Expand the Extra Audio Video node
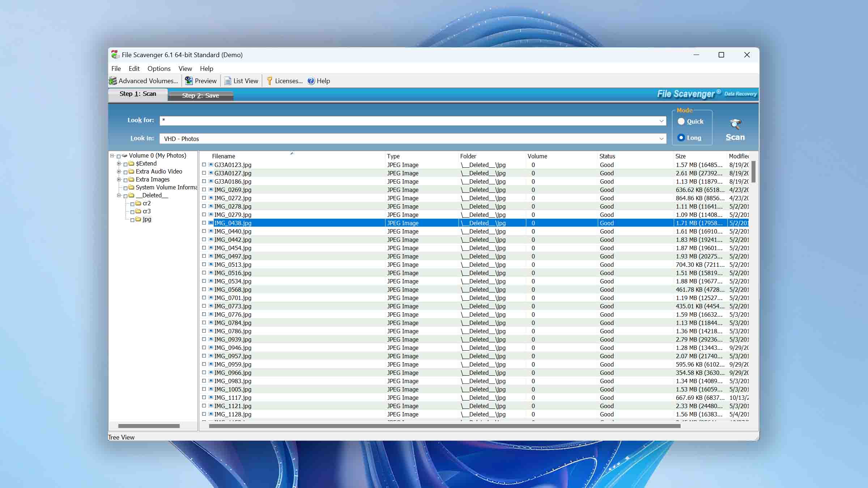 tap(119, 172)
